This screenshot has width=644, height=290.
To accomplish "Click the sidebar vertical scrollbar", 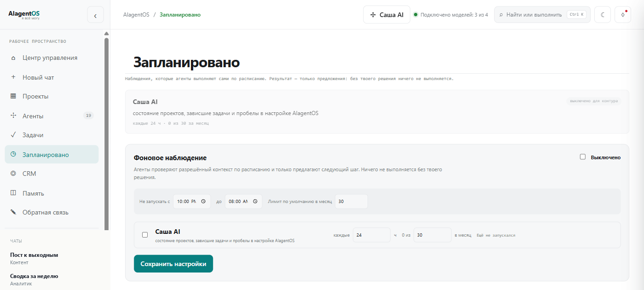I will (x=107, y=133).
